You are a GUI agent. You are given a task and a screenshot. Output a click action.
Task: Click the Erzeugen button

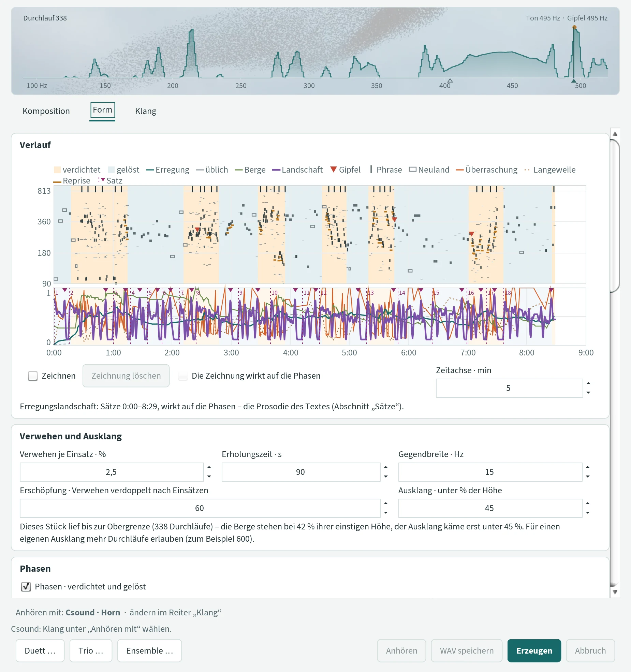[534, 651]
